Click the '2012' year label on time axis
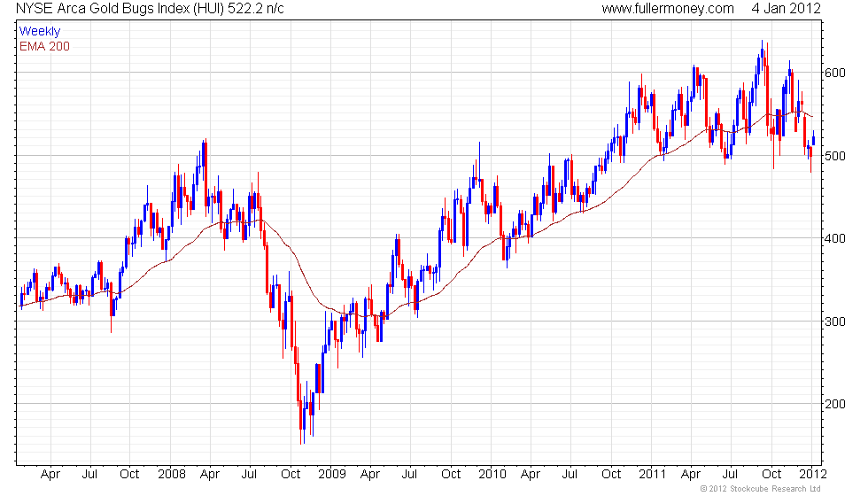Screen dimensions: 868x496 click(x=813, y=475)
